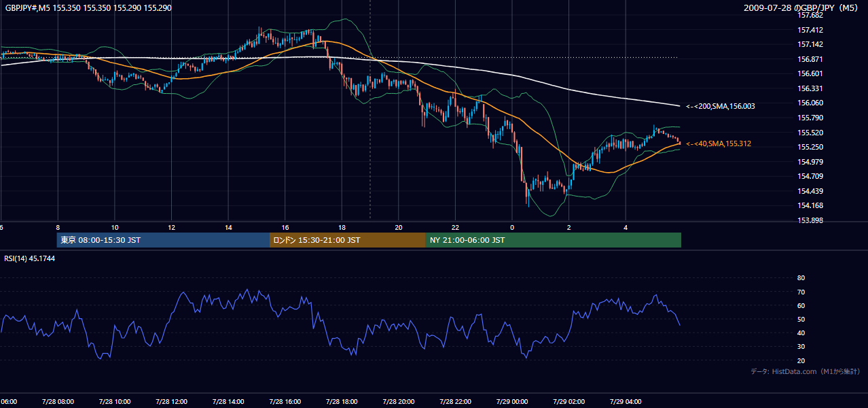Screen dimensions: 868x408
Task: Click the 7/28 08:00 time axis label
Action: (58, 402)
